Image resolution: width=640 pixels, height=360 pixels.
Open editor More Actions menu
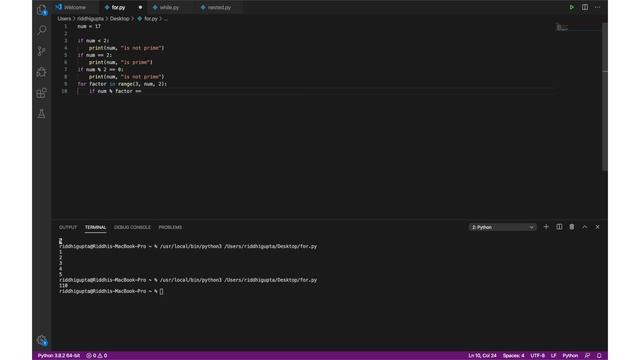[x=598, y=7]
